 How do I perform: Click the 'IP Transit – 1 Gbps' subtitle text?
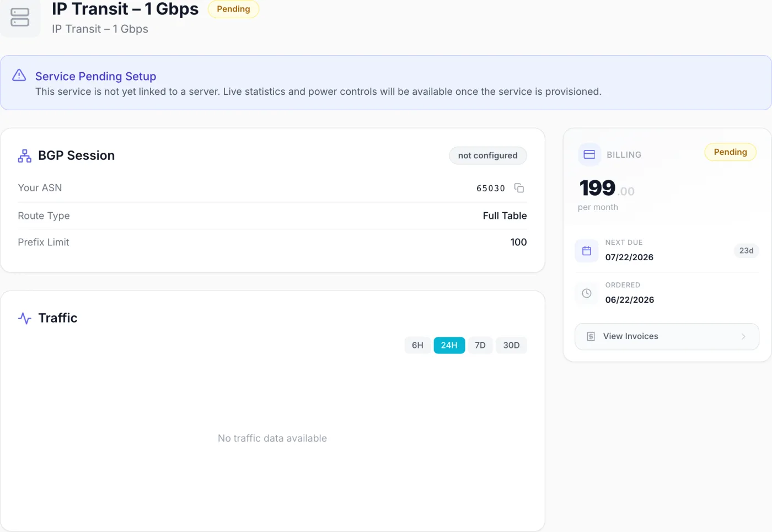point(100,29)
